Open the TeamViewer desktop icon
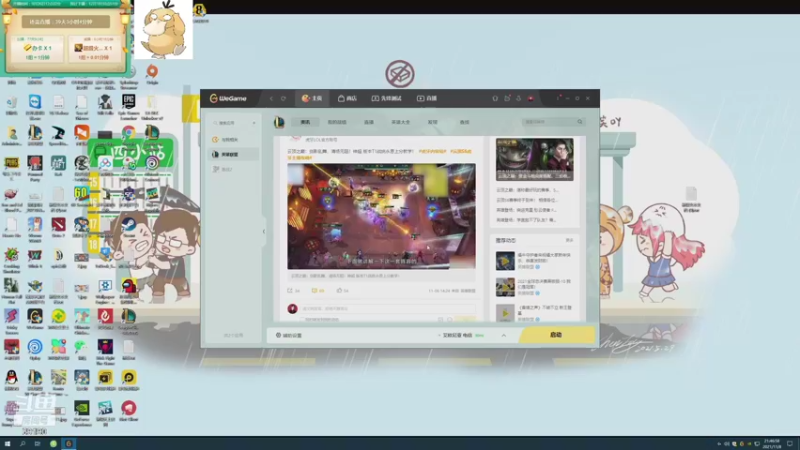The image size is (800, 450). pyautogui.click(x=35, y=107)
